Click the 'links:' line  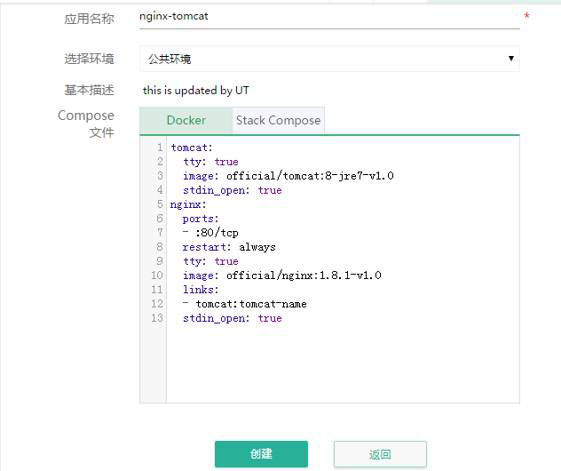coord(201,290)
